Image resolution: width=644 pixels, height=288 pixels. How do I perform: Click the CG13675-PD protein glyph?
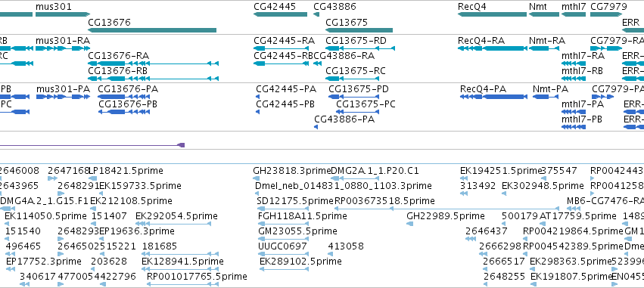pos(353,97)
